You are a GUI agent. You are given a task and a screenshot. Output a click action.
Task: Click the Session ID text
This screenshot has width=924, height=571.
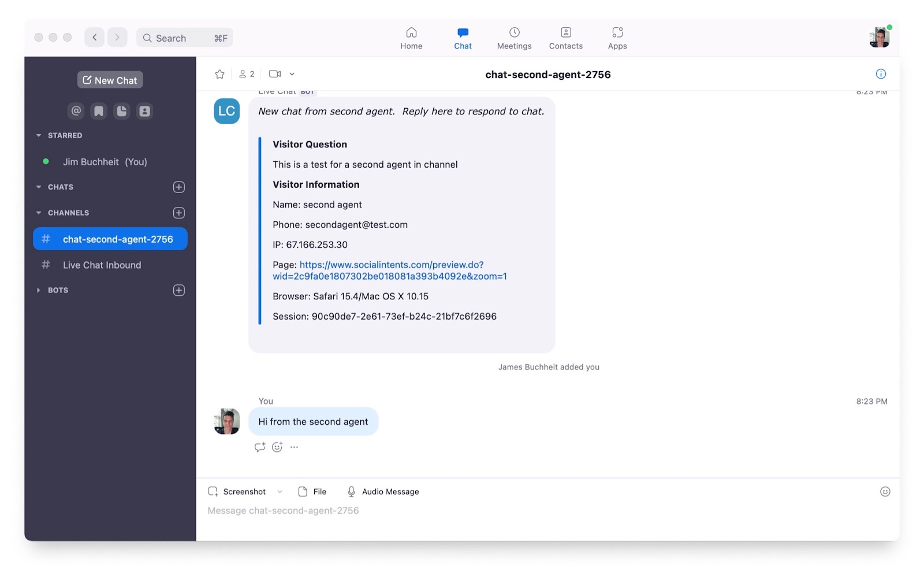tap(385, 317)
